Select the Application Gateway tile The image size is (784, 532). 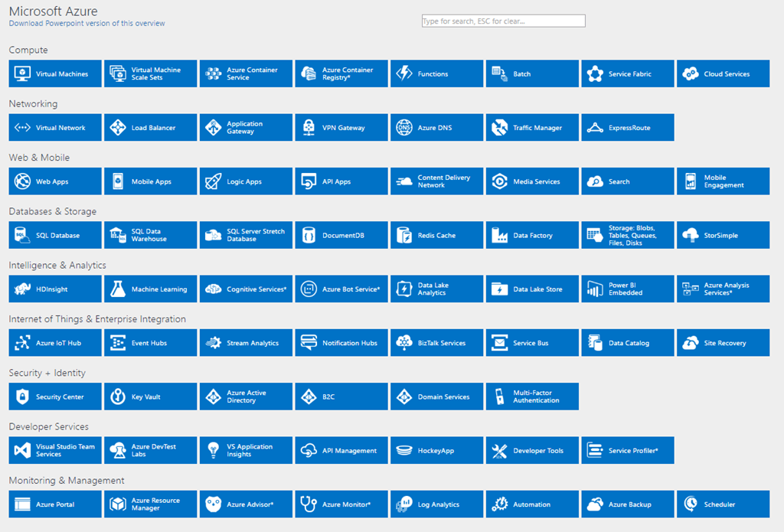246,128
